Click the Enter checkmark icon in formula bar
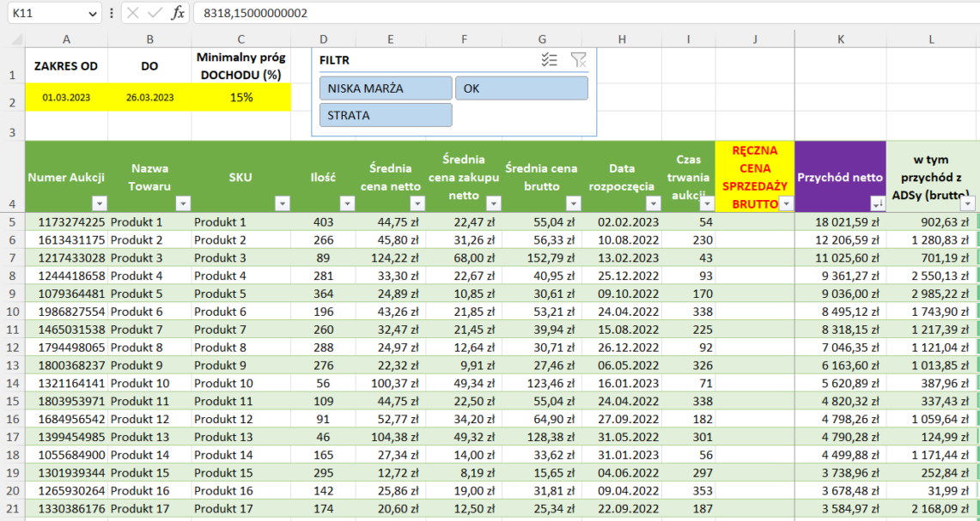 [x=155, y=13]
